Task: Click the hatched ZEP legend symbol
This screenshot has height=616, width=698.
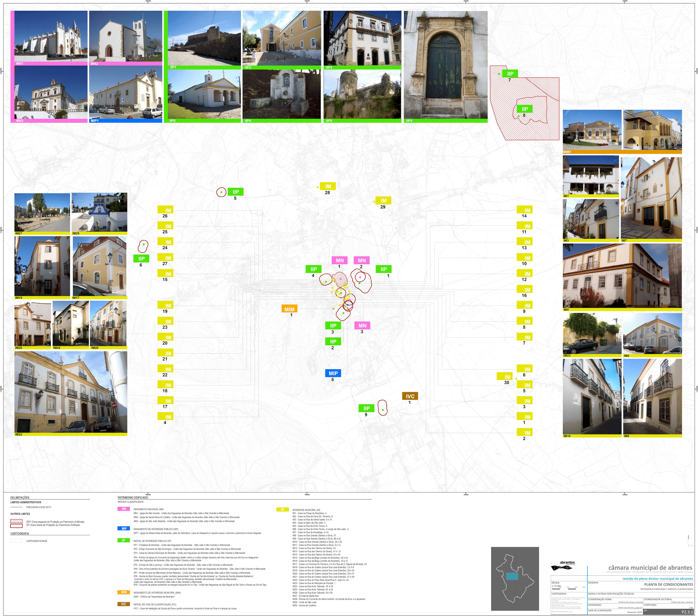Action: [x=16, y=521]
